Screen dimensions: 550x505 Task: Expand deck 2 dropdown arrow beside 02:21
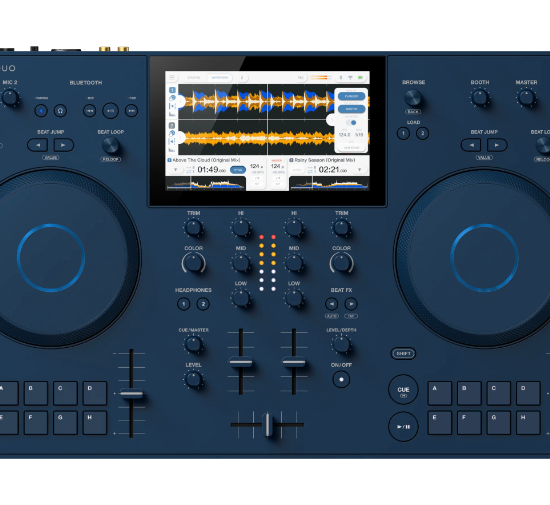click(359, 170)
